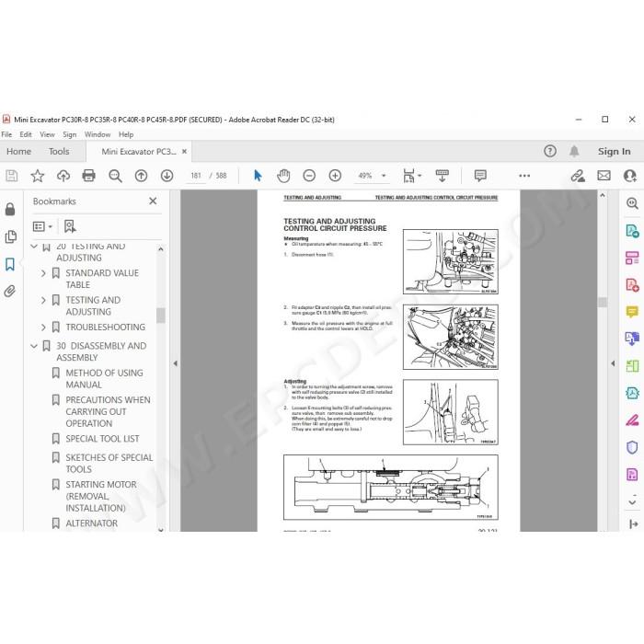Viewport: 644px width, 644px height.
Task: Collapse the right tools pane arrow
Action: (x=613, y=363)
